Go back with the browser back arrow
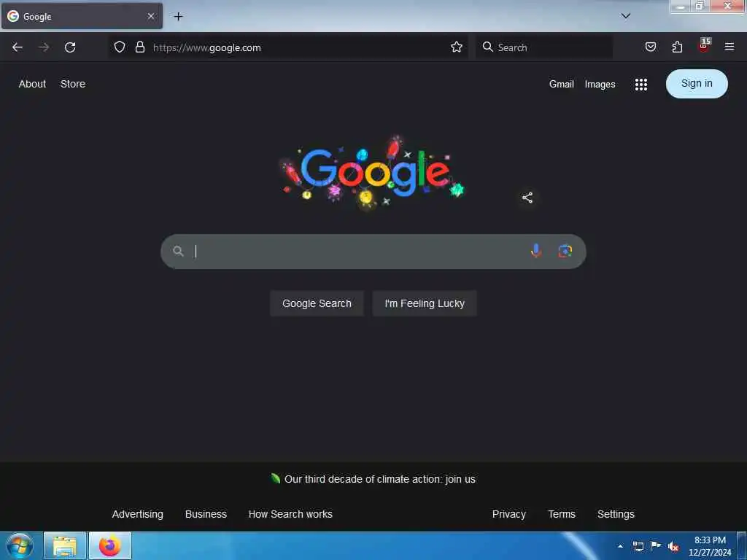 [18, 47]
